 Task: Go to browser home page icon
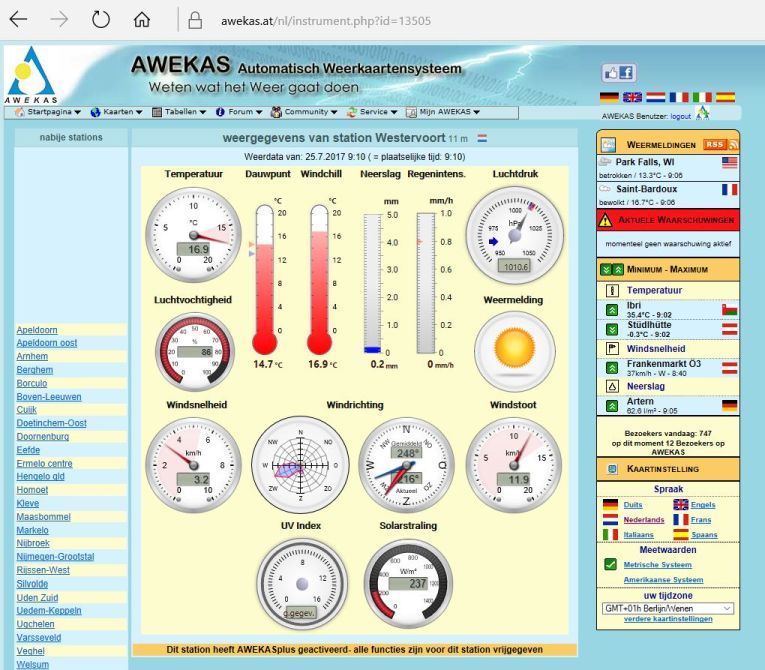tap(142, 20)
